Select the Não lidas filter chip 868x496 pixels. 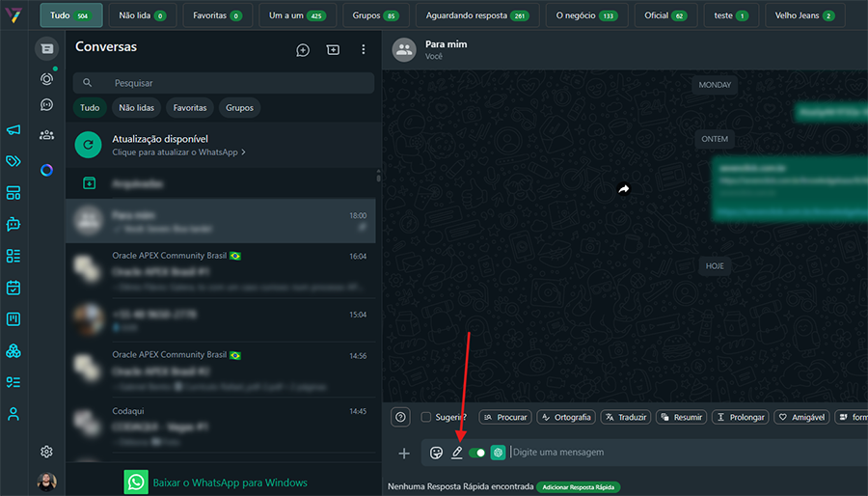click(137, 108)
